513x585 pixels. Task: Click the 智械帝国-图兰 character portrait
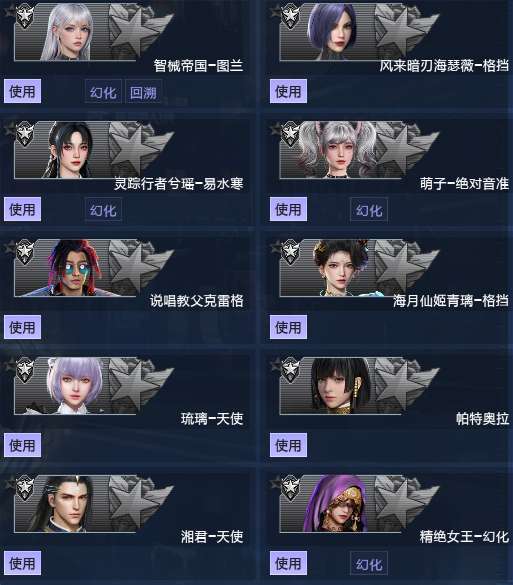(68, 33)
